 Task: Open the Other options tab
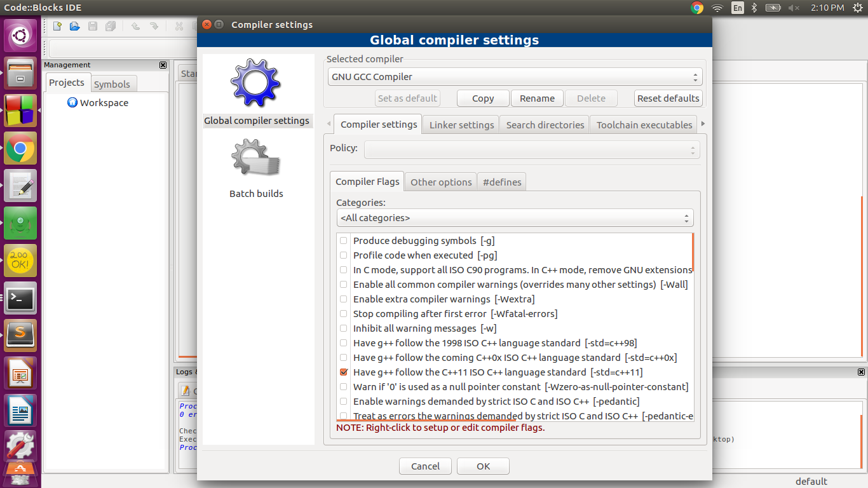tap(441, 182)
